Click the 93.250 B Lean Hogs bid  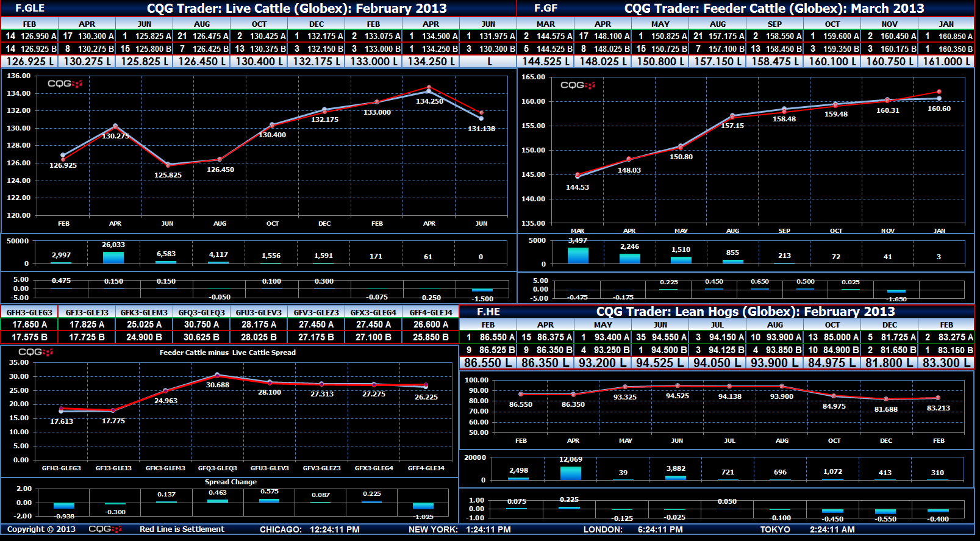[x=612, y=350]
